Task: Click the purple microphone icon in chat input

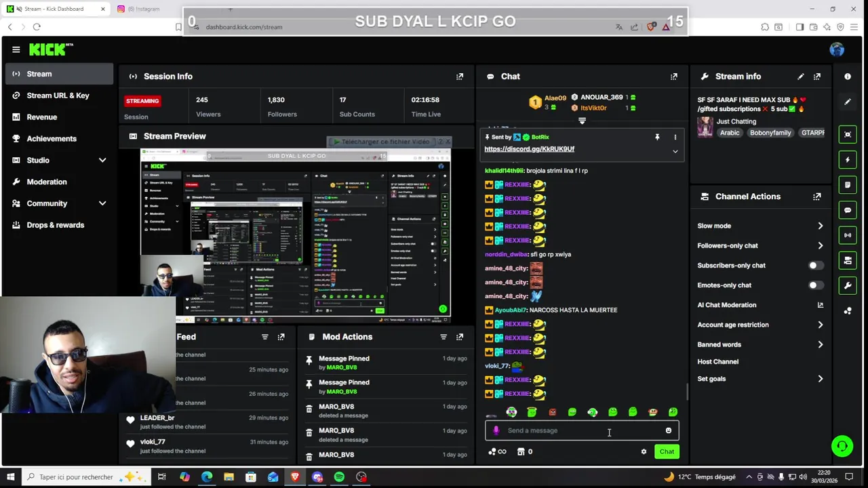Action: point(496,430)
